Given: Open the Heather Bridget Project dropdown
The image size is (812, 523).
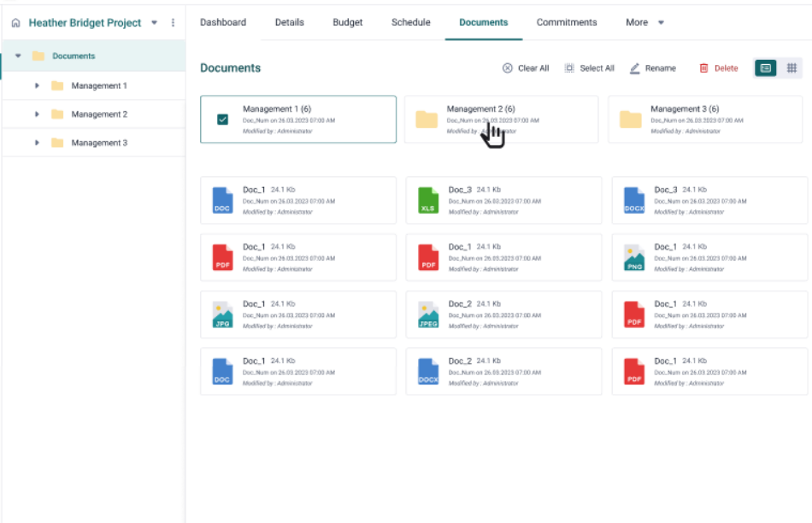Looking at the screenshot, I should (x=154, y=23).
